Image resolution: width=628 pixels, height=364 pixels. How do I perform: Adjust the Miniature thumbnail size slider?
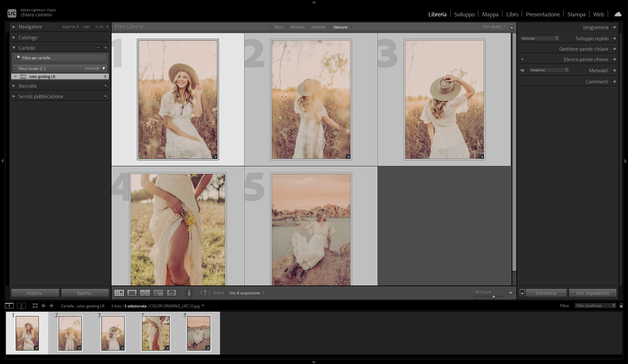[493, 296]
